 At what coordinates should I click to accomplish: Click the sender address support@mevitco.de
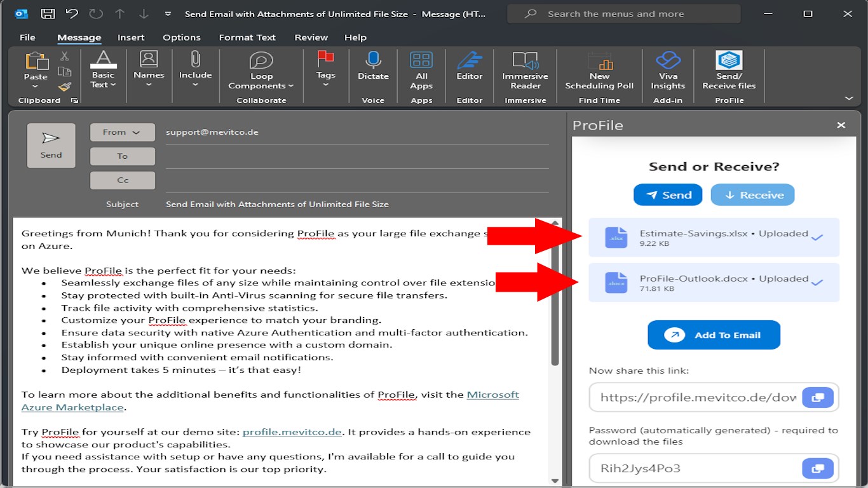coord(212,132)
